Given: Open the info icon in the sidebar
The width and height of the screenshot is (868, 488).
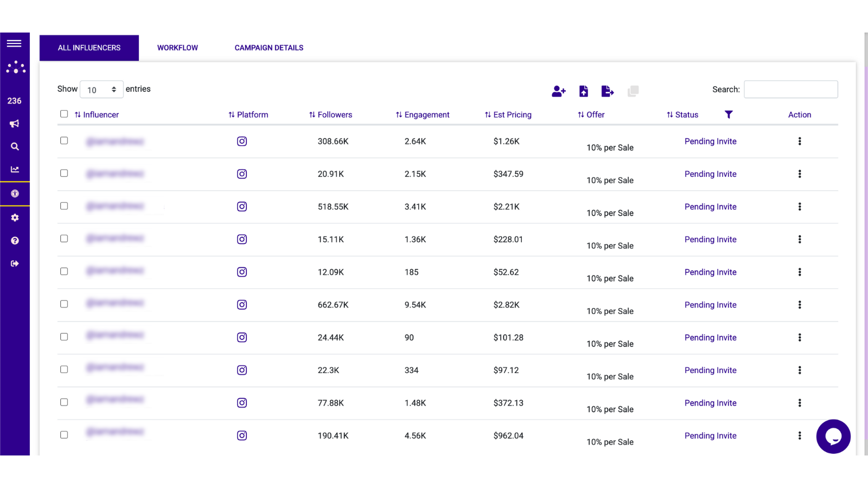Looking at the screenshot, I should pyautogui.click(x=15, y=194).
